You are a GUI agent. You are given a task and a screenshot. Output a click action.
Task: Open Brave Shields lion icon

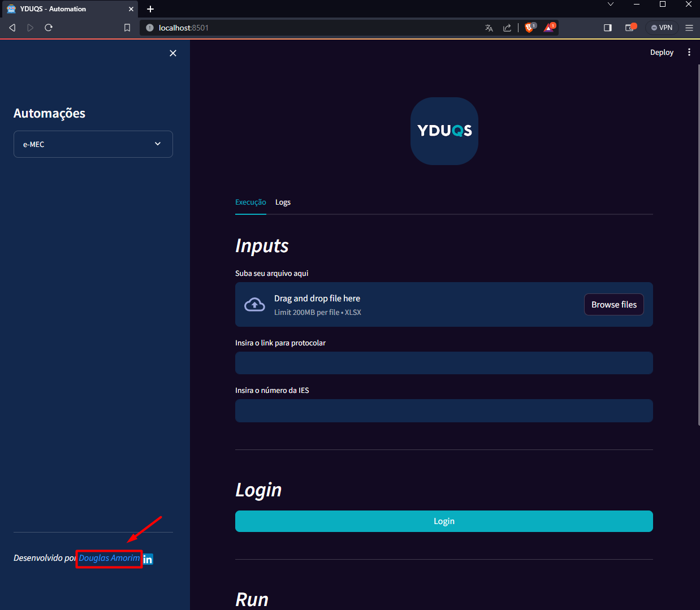[x=530, y=27]
